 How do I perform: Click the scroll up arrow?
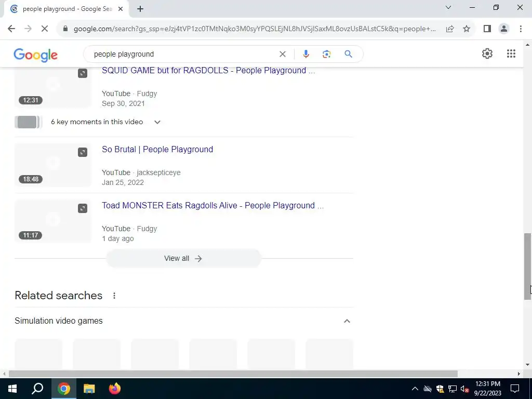pos(527,45)
